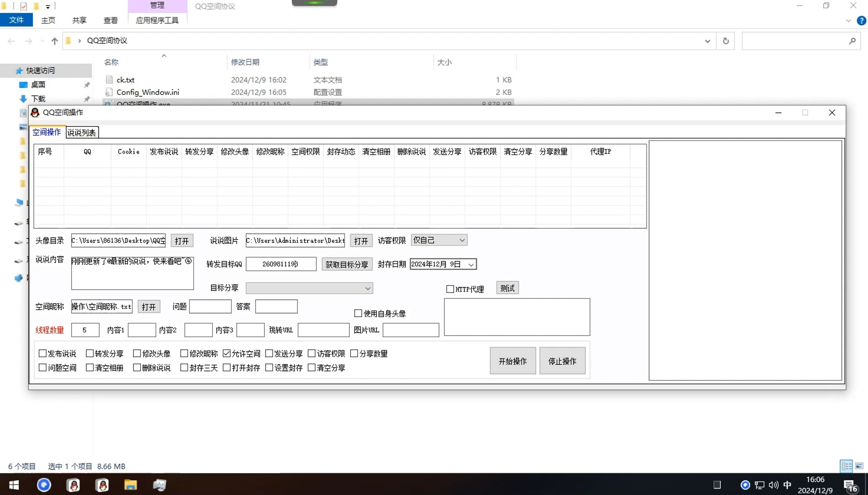Open Explorer 共享 ribbon tab

(79, 20)
